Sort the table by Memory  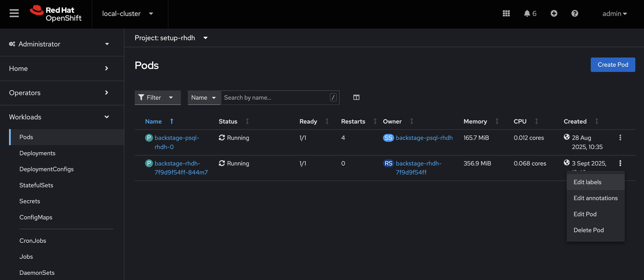point(497,121)
